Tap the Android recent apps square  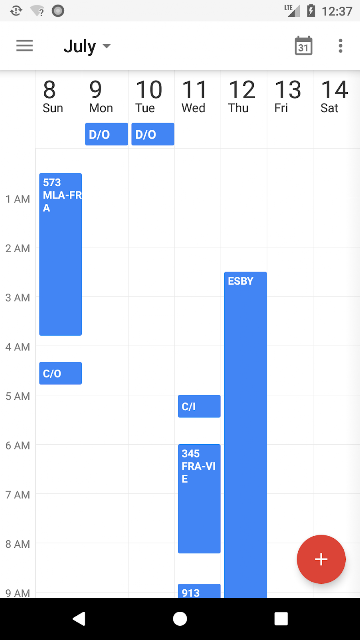(x=281, y=619)
